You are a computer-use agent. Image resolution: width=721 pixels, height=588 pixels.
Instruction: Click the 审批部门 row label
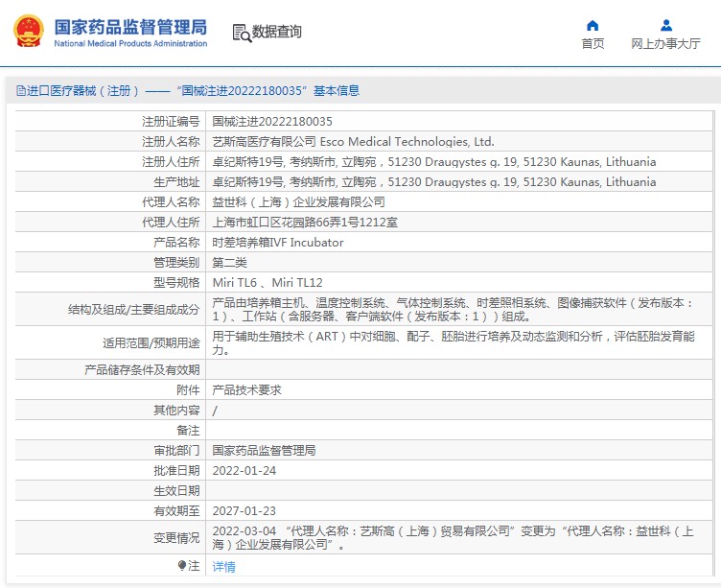176,451
